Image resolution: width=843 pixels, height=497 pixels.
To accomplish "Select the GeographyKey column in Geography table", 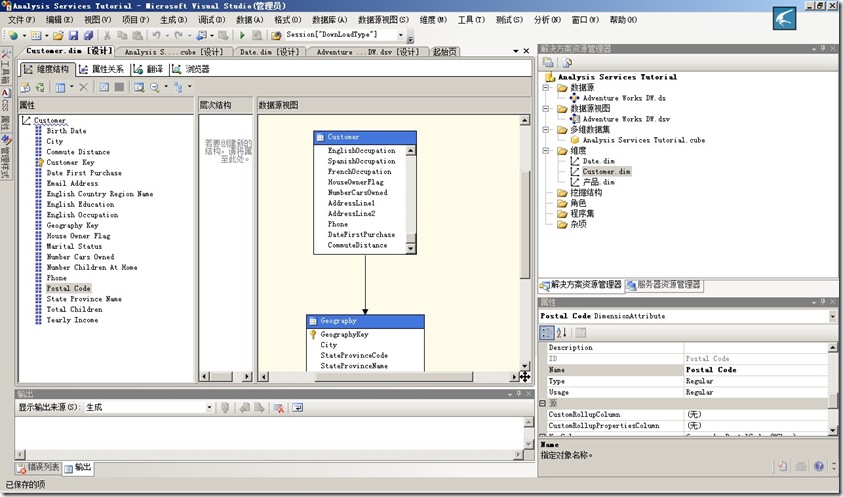I will point(344,335).
